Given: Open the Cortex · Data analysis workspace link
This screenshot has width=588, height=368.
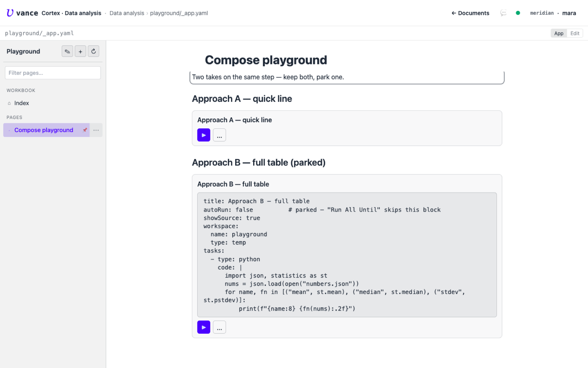Looking at the screenshot, I should click(x=71, y=13).
